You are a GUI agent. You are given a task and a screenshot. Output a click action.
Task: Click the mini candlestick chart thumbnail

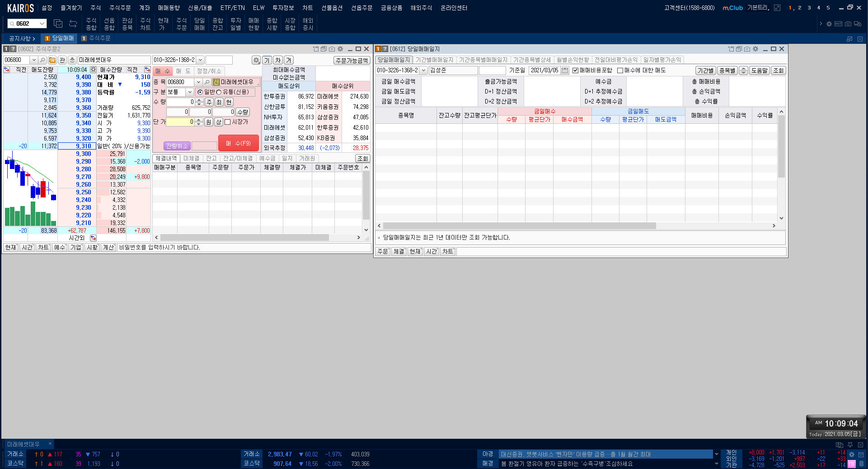(x=30, y=188)
